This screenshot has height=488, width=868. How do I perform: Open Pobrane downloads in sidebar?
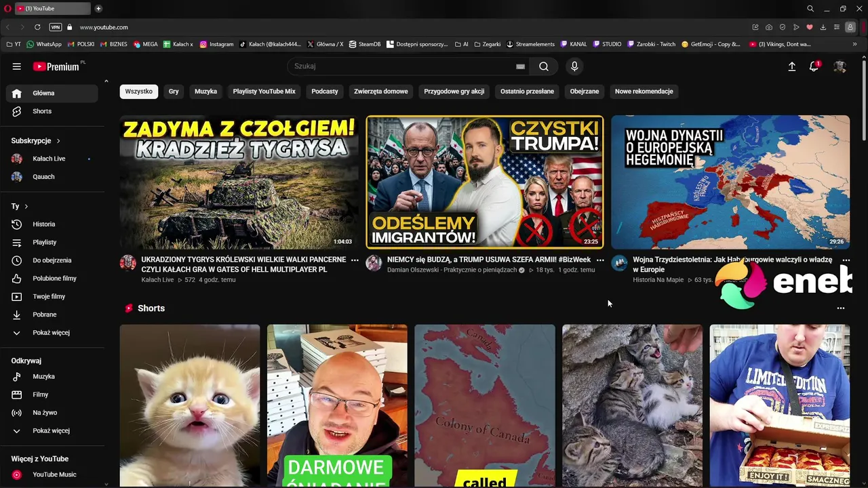click(x=52, y=314)
